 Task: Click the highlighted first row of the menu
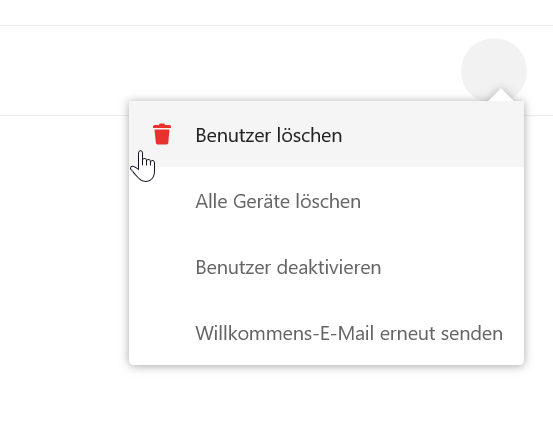pos(326,134)
